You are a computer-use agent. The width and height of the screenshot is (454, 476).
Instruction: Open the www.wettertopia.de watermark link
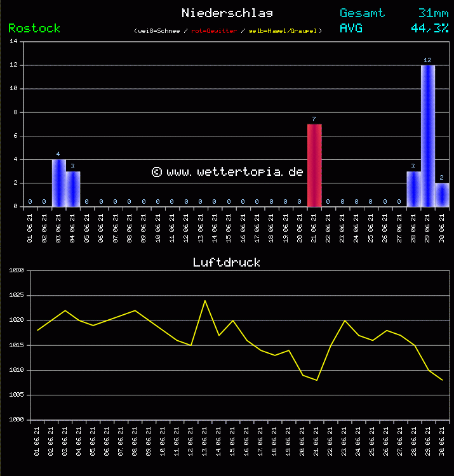[x=227, y=172]
